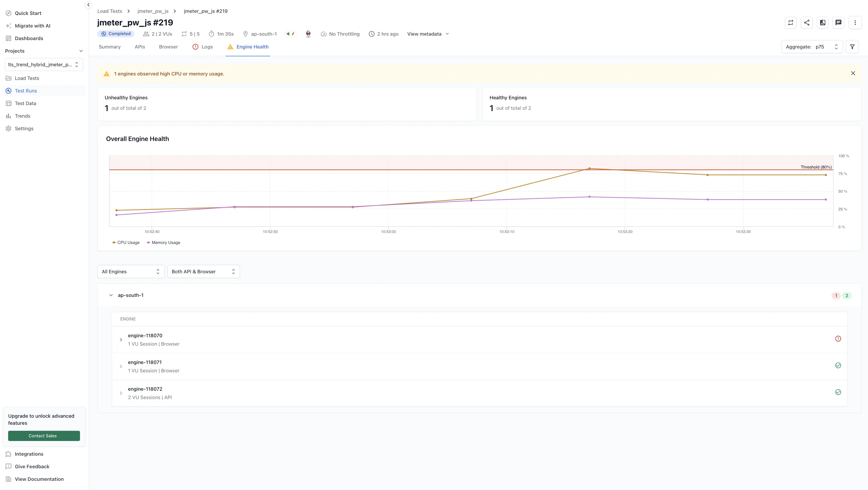Expand engine-118070 row
This screenshot has height=490, width=868.
coord(121,340)
